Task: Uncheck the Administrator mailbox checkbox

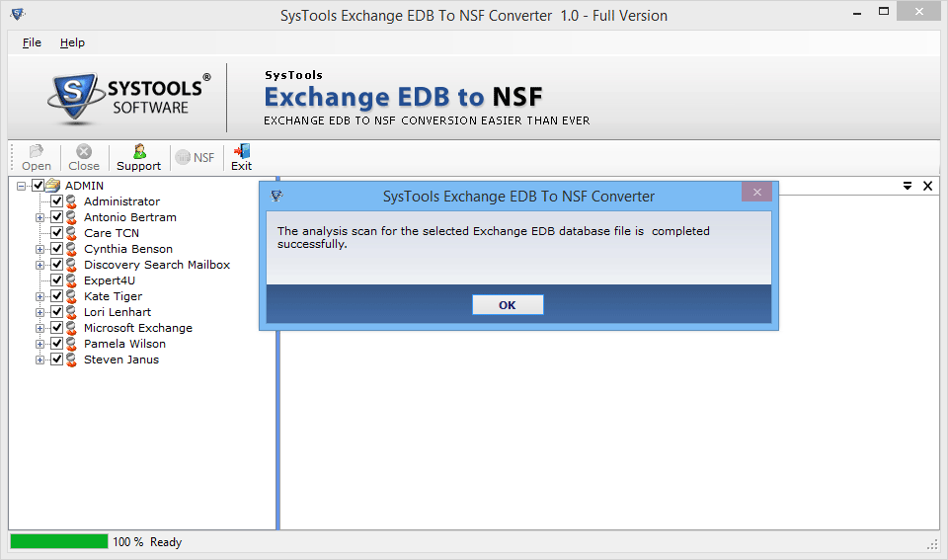Action: click(x=57, y=200)
